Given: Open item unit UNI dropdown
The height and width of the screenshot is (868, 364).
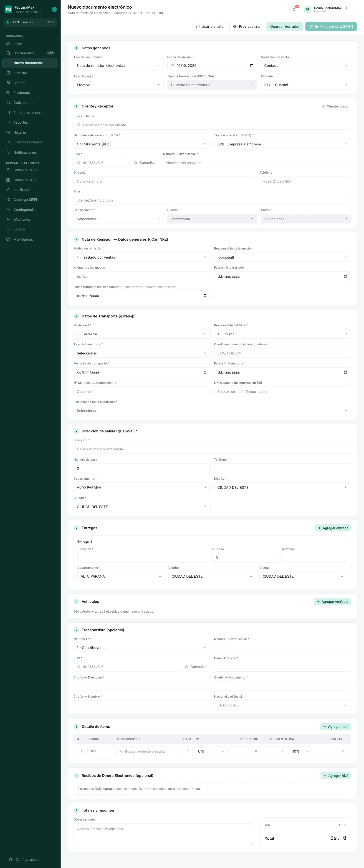Looking at the screenshot, I should pyautogui.click(x=211, y=751).
